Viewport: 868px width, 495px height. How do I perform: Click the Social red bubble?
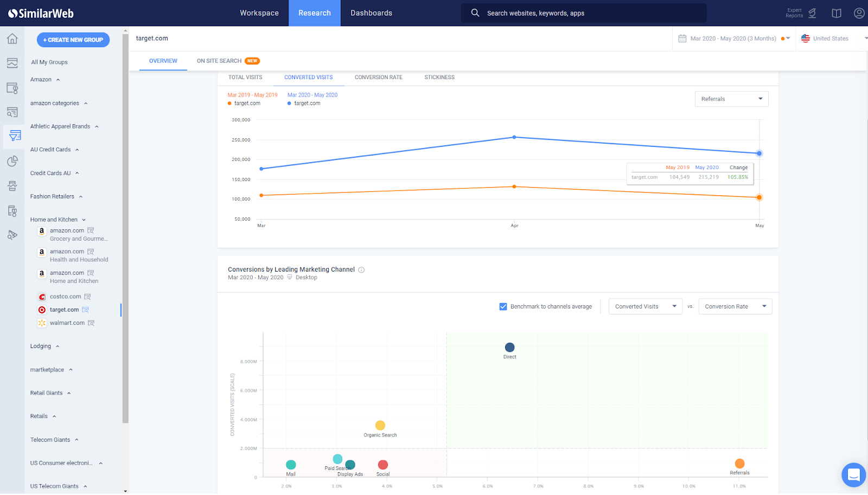click(383, 465)
